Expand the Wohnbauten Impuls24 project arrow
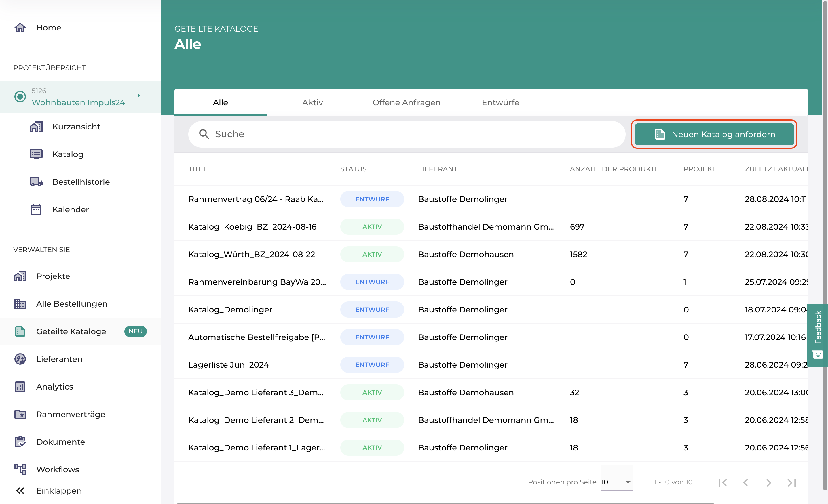 (139, 96)
